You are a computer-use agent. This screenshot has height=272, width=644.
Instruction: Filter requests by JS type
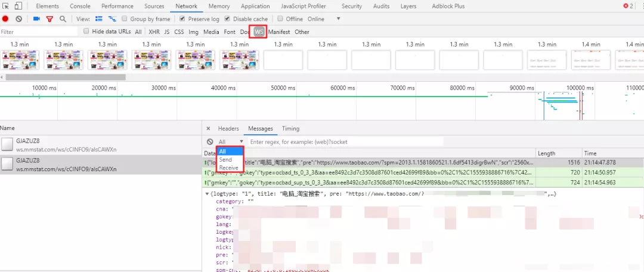coord(167,32)
